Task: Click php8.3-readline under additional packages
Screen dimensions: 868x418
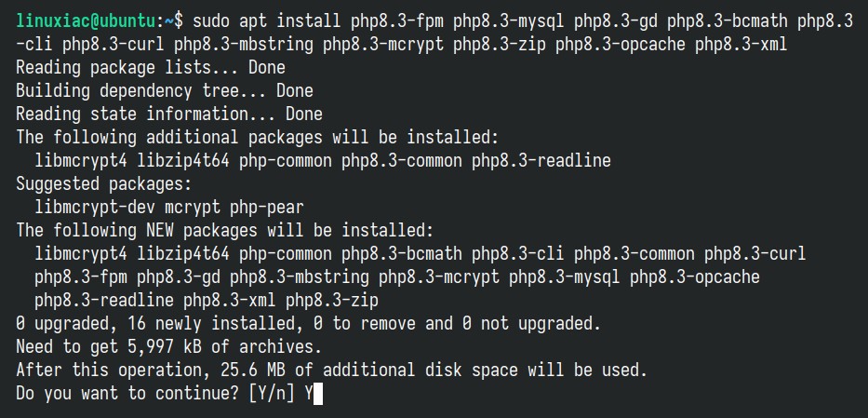Action: click(541, 160)
